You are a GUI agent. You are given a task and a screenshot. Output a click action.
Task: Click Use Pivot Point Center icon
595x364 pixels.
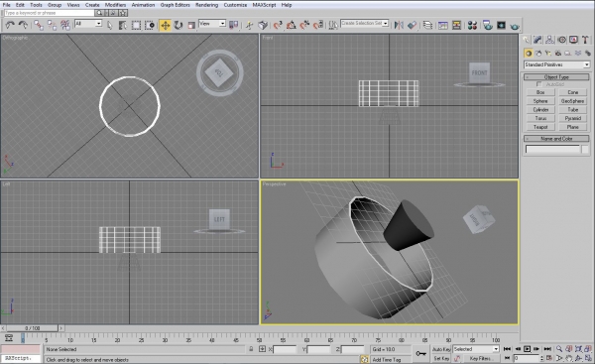tap(233, 25)
